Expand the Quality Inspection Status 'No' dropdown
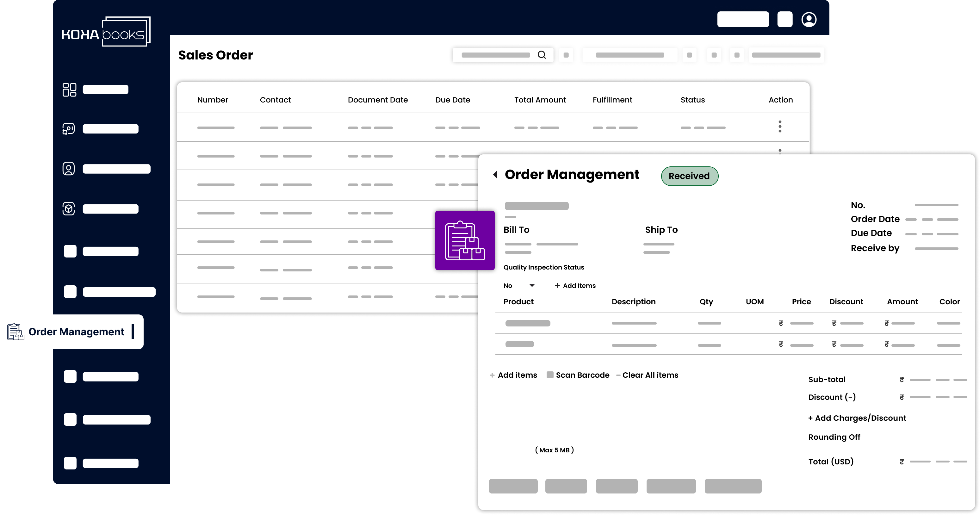Viewport: 980px width, 515px height. [x=532, y=286]
